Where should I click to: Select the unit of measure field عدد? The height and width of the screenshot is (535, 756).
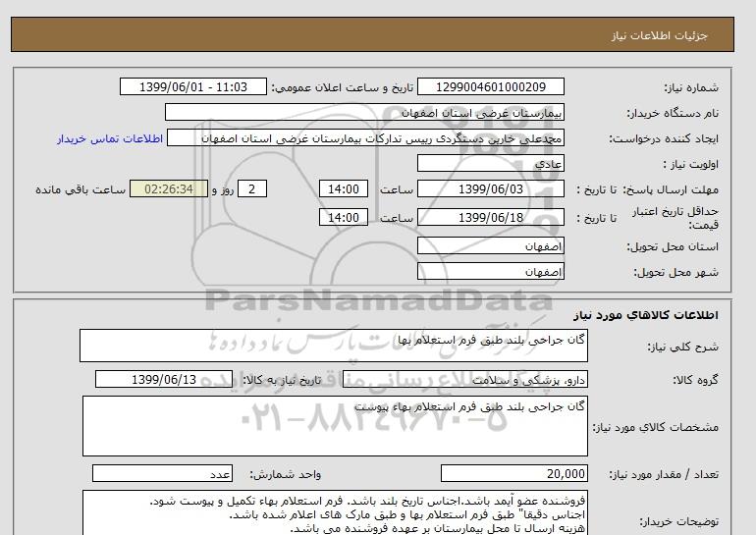(162, 474)
